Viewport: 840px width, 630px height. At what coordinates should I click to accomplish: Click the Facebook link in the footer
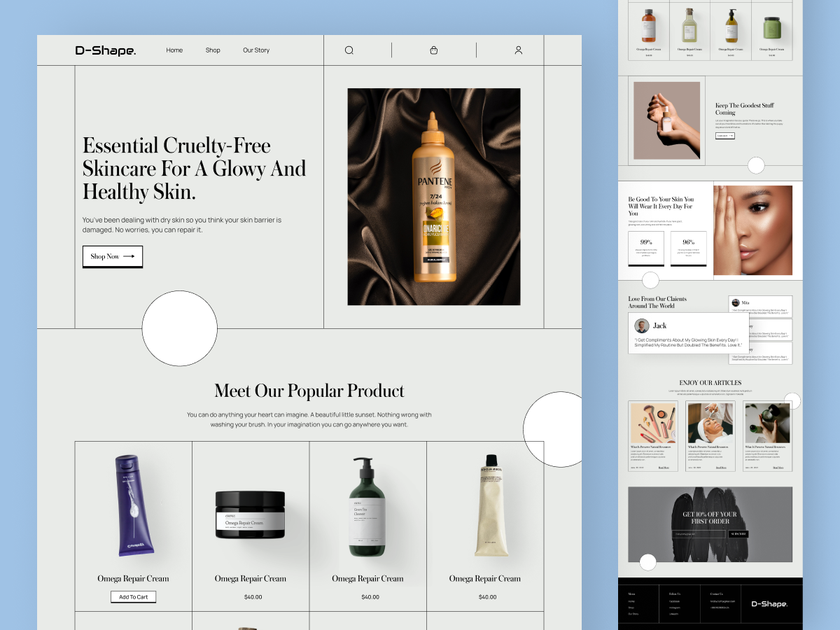coord(674,601)
